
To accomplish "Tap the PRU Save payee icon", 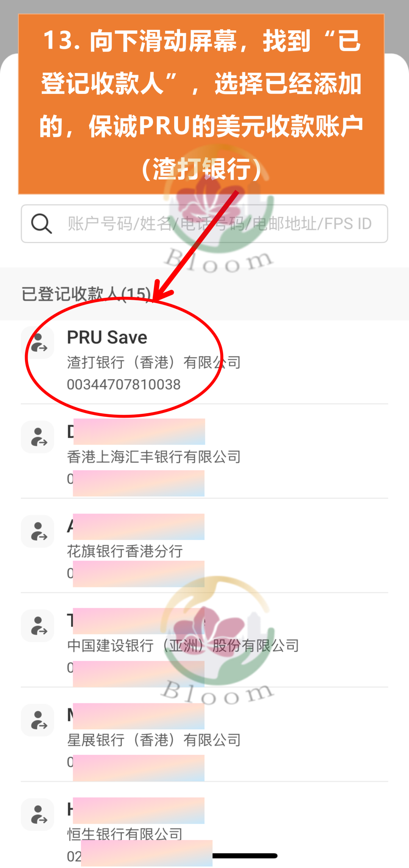I will 37,342.
